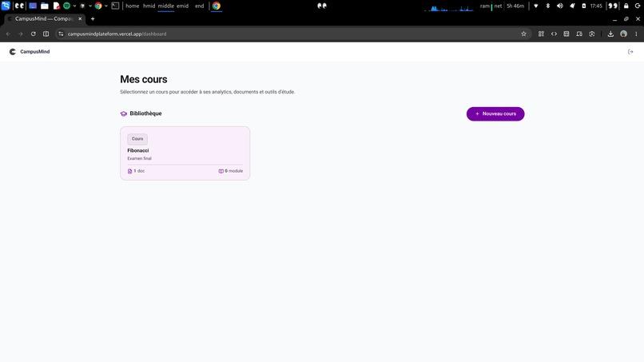This screenshot has height=362, width=644.
Task: Click the ram monitor label
Action: 485,6
